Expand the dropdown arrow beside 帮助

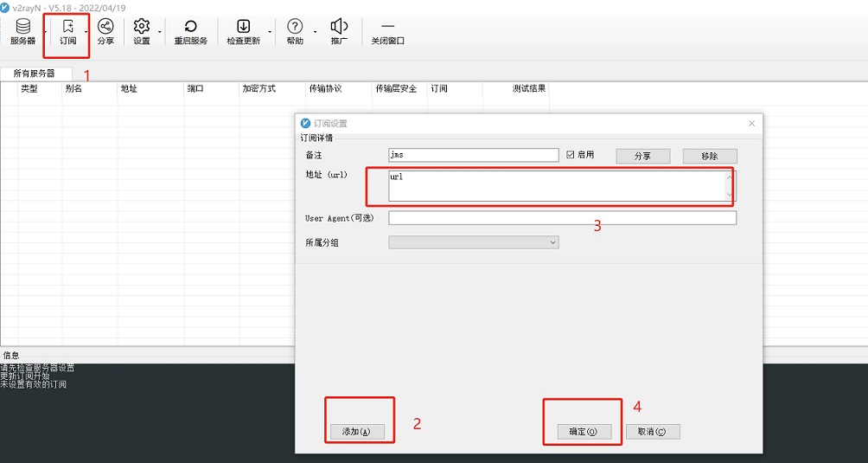click(x=315, y=33)
